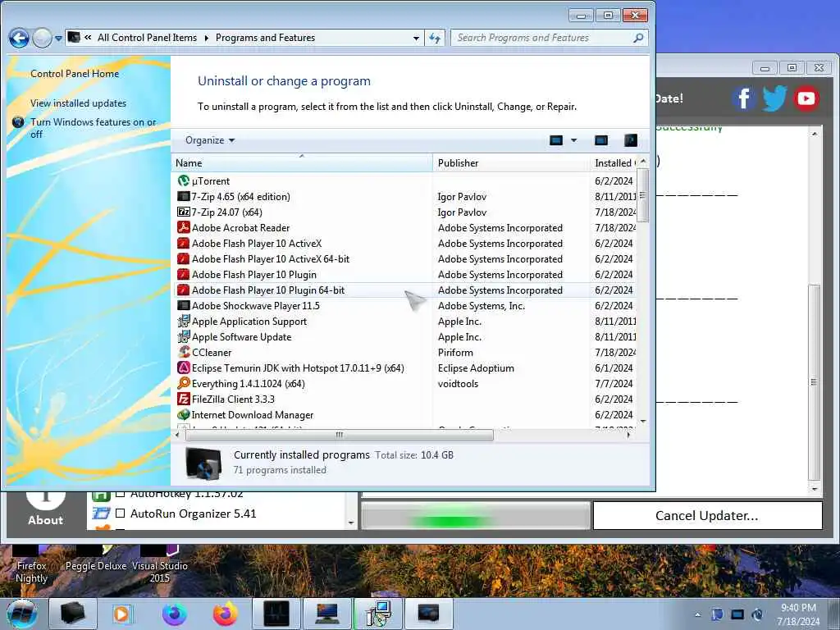Screen dimensions: 840x630
Task: Click the taskbar clock showing 9:40 PM
Action: [x=798, y=614]
